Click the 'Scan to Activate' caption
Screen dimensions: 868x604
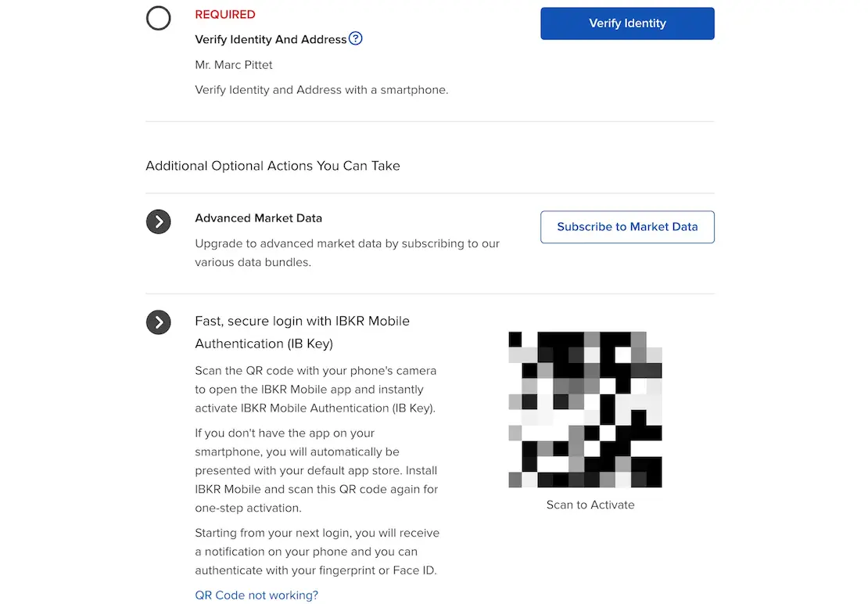coord(590,505)
